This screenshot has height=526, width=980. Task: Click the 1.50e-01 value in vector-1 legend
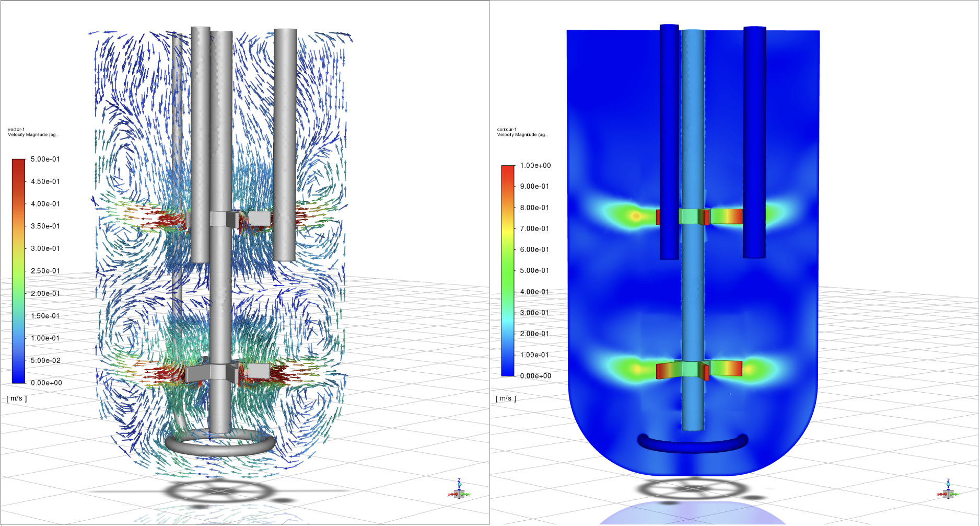point(45,316)
